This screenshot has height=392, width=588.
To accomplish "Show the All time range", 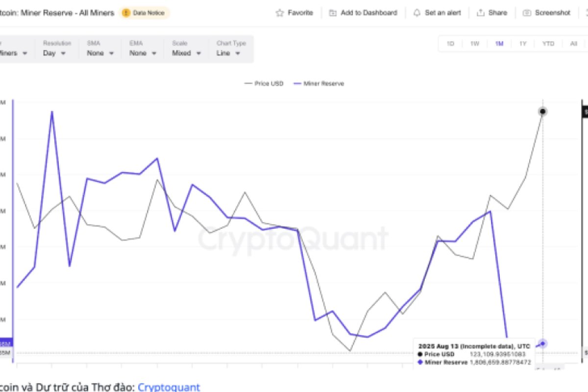I will pyautogui.click(x=573, y=44).
